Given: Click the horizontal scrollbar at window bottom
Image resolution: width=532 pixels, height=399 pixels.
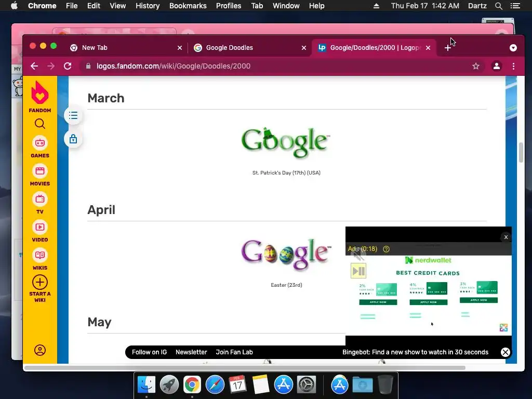Looking at the screenshot, I should [x=245, y=368].
